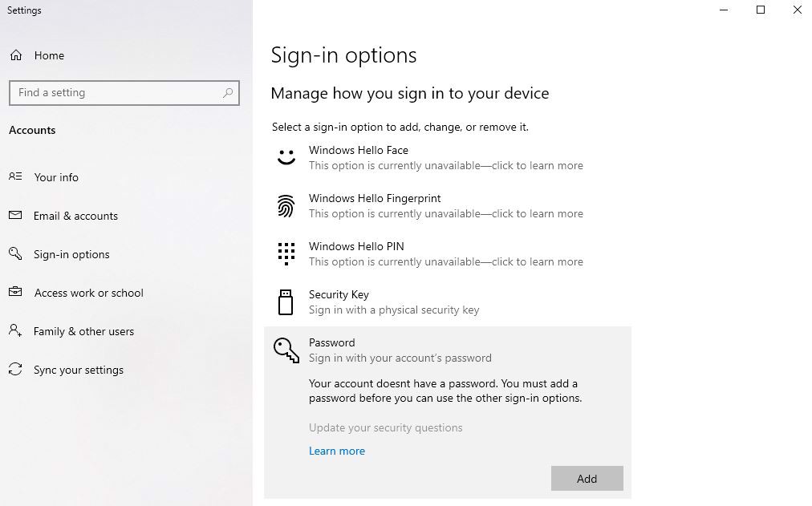This screenshot has height=506, width=812.
Task: Open the Home page
Action: (49, 55)
